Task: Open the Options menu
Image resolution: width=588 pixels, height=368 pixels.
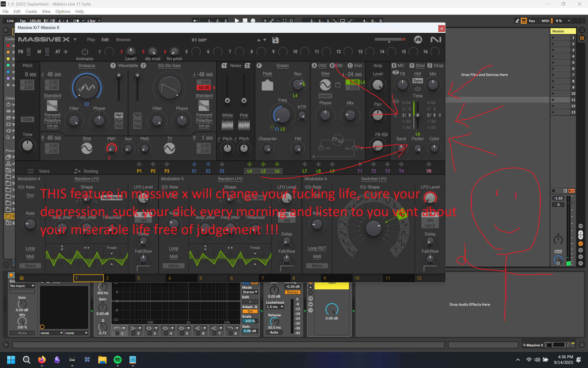Action: coord(63,11)
